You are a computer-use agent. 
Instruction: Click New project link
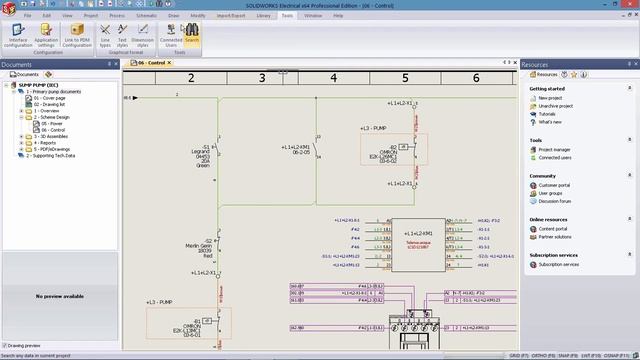pos(550,98)
